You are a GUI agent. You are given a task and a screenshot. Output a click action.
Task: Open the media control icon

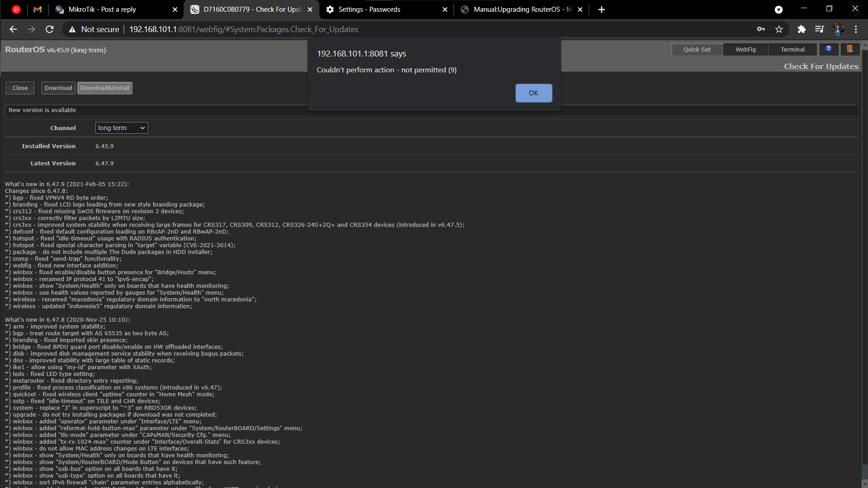(x=819, y=29)
